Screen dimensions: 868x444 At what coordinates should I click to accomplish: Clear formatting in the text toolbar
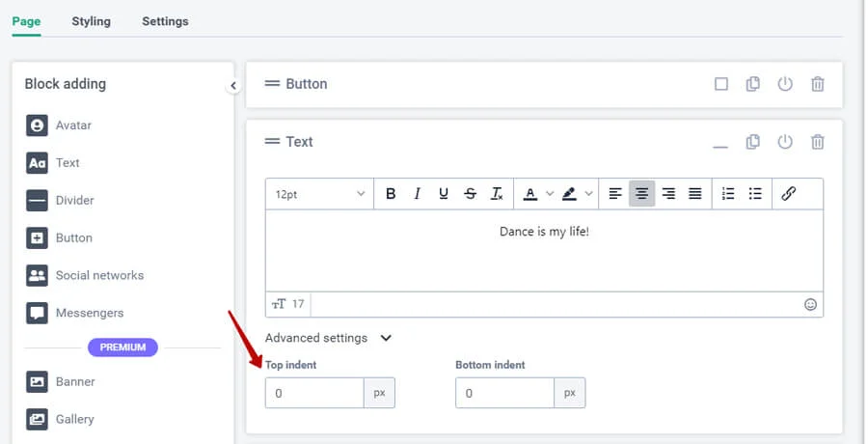coord(497,194)
